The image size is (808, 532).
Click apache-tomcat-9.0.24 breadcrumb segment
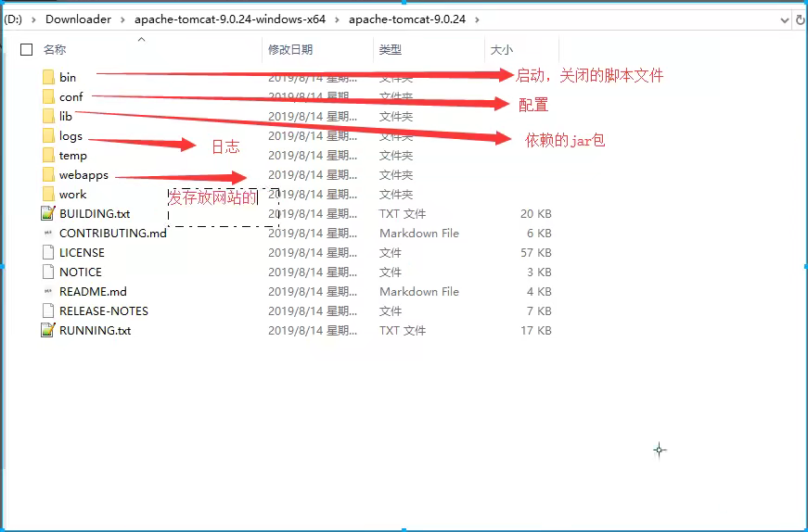click(407, 19)
